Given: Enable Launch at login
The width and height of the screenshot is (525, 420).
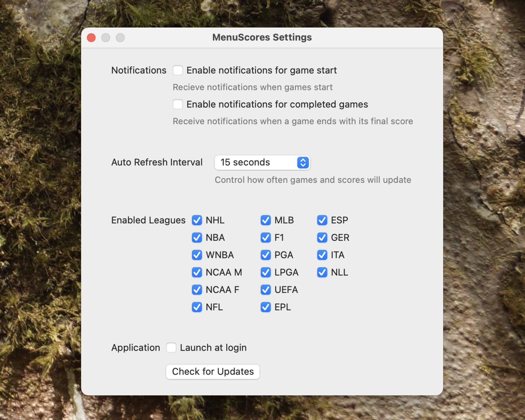Looking at the screenshot, I should click(171, 347).
